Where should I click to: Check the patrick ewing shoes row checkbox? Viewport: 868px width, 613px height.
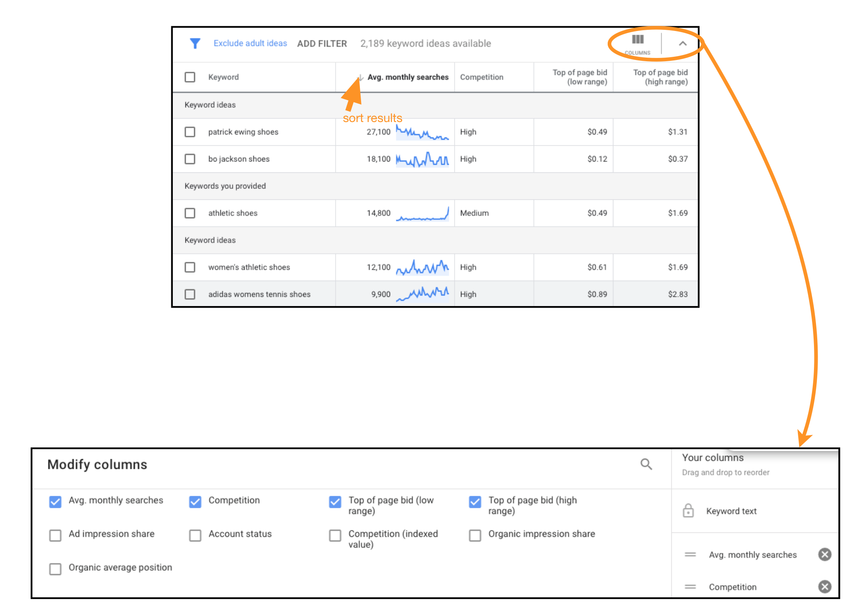coord(190,132)
